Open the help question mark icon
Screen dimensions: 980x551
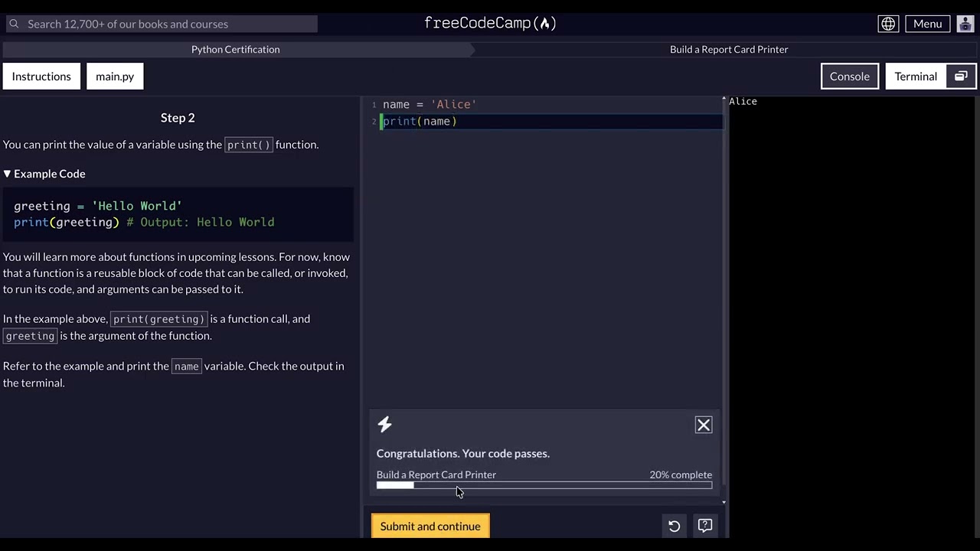pyautogui.click(x=705, y=526)
